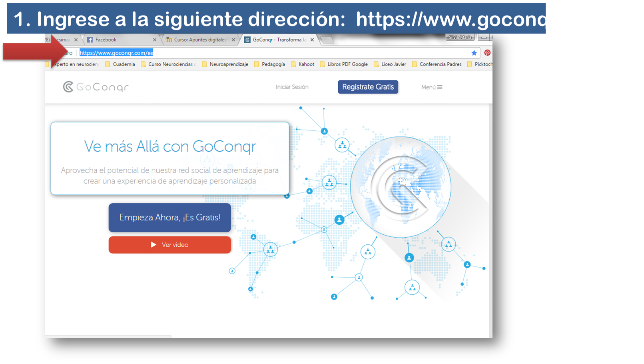644x364 pixels.
Task: Play the Ver video button
Action: (170, 245)
